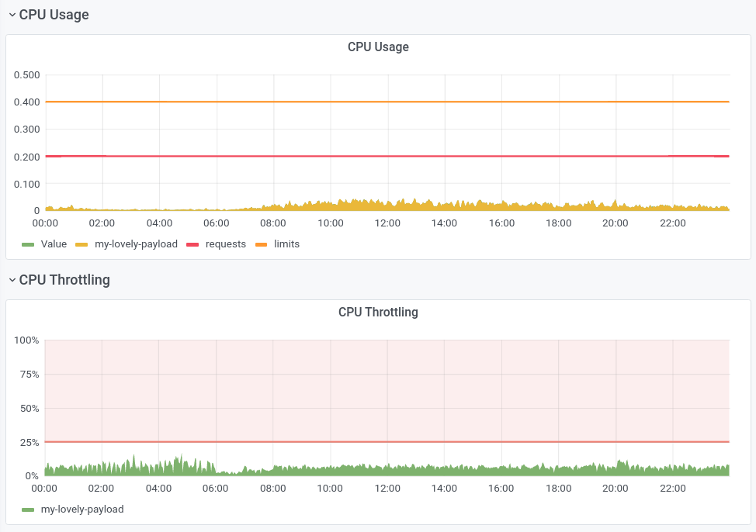Click the CPU Throttling row heading text

64,280
